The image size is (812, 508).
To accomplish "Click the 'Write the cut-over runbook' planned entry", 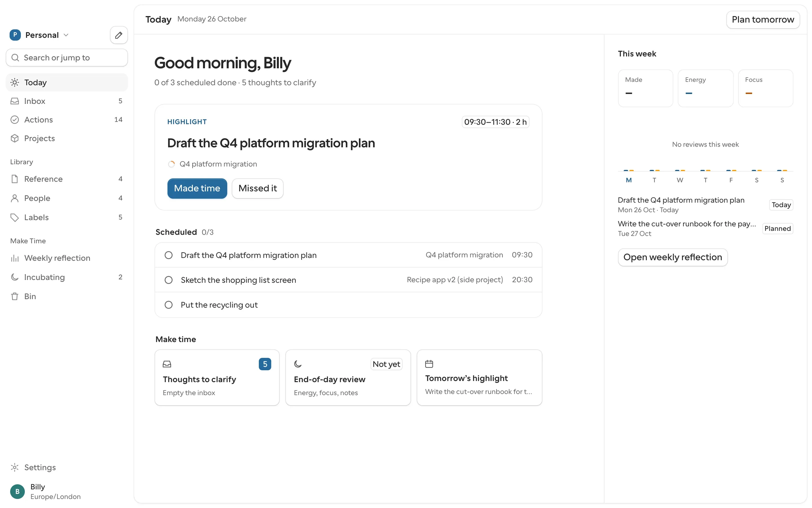I will 705,229.
